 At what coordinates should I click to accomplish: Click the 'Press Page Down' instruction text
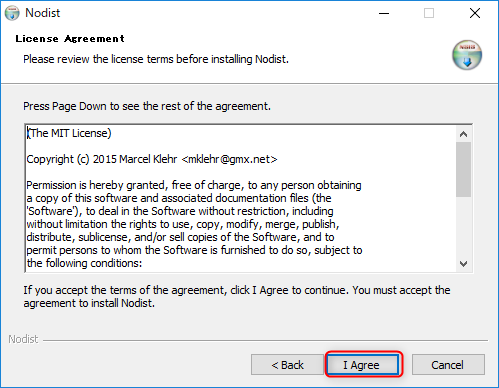point(147,106)
